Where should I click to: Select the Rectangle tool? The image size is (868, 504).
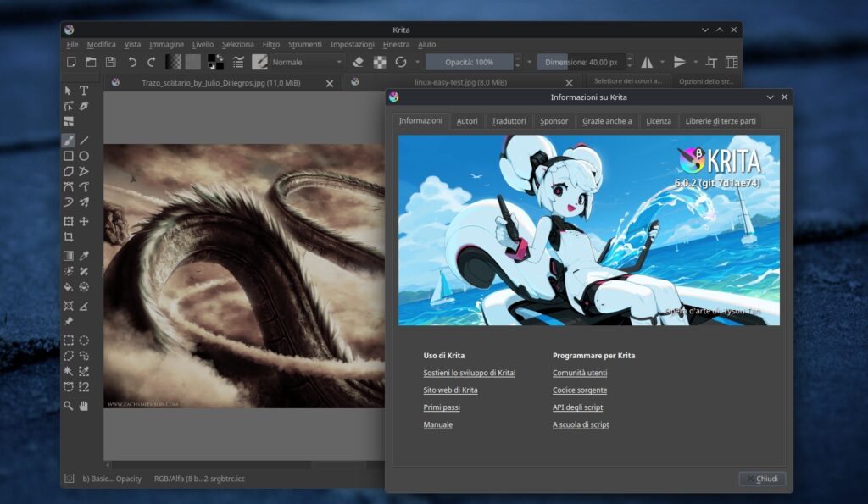point(68,156)
